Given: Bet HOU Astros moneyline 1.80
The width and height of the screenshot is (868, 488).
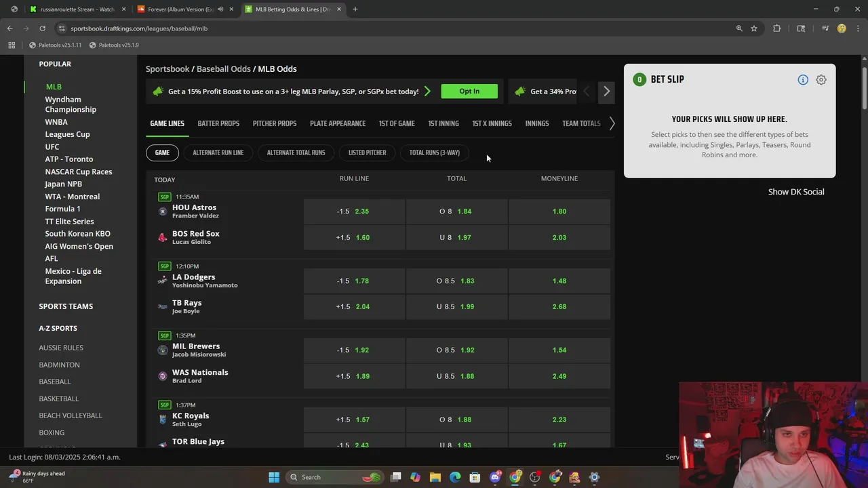Looking at the screenshot, I should pos(559,211).
